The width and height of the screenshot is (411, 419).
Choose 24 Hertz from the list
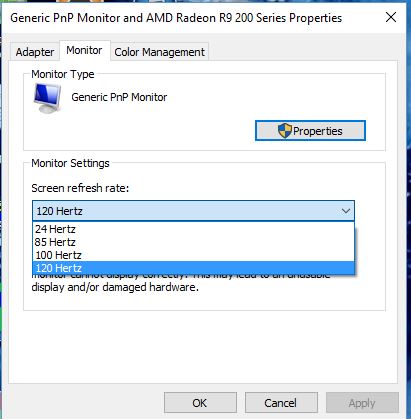[193, 229]
